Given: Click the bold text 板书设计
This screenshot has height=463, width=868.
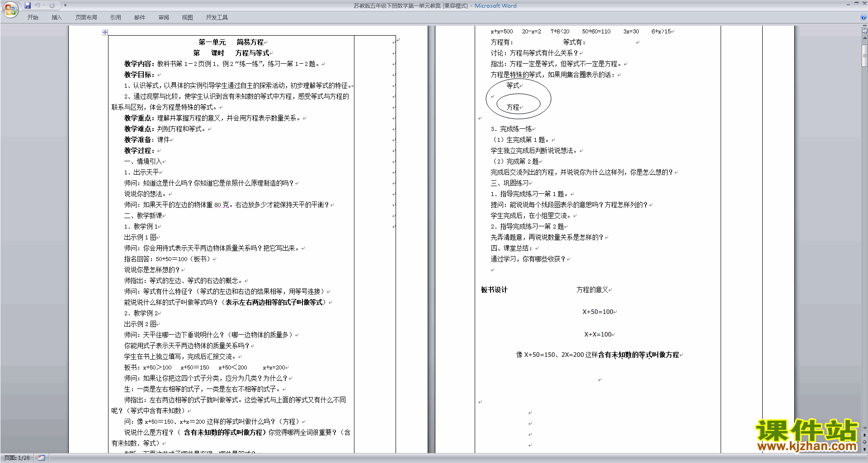Looking at the screenshot, I should pos(494,290).
